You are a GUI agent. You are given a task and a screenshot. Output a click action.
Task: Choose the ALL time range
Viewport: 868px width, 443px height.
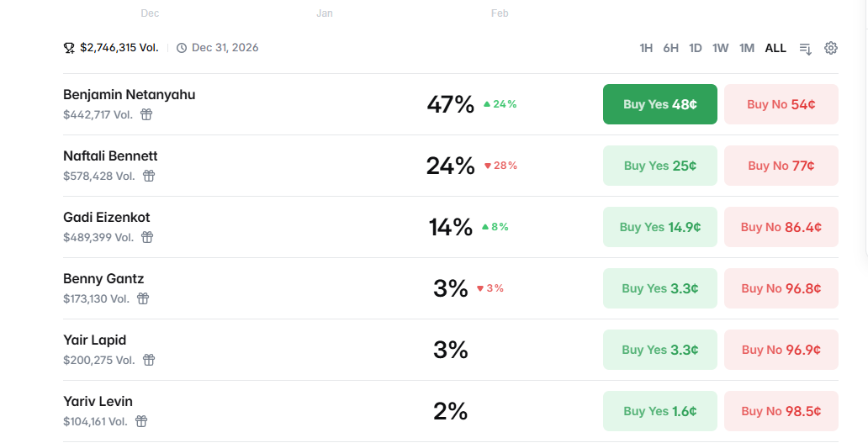click(x=775, y=48)
